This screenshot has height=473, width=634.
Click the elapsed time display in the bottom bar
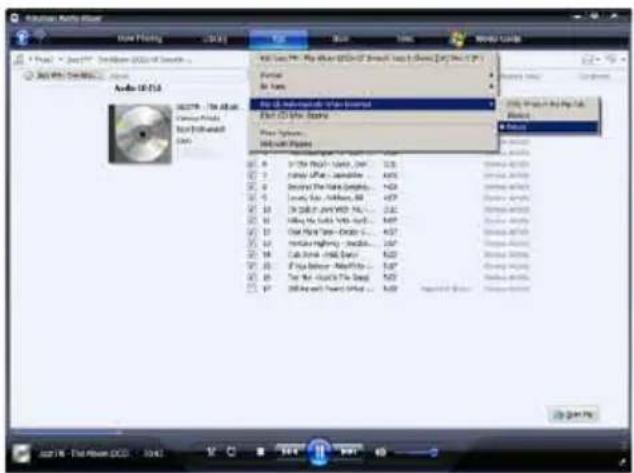pyautogui.click(x=154, y=453)
